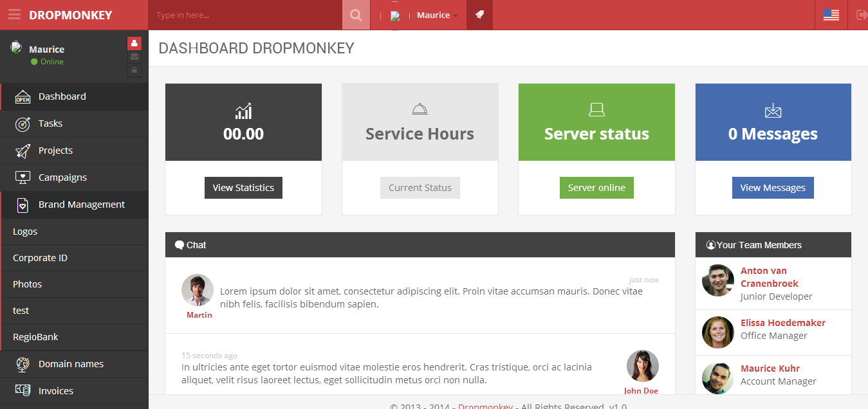Image resolution: width=868 pixels, height=409 pixels.
Task: Click the padlock icon in sidebar
Action: [134, 70]
